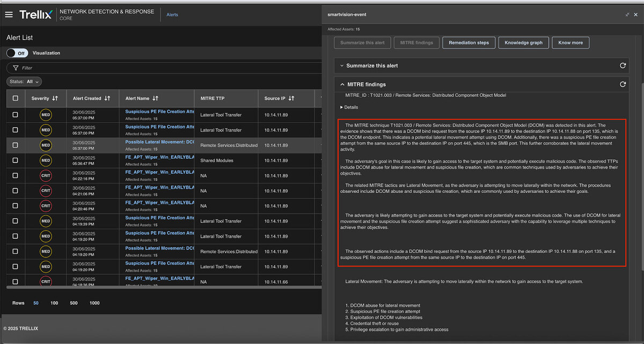Open the 05:37:00 PM Possible Lateral Movement alert

[x=159, y=142]
